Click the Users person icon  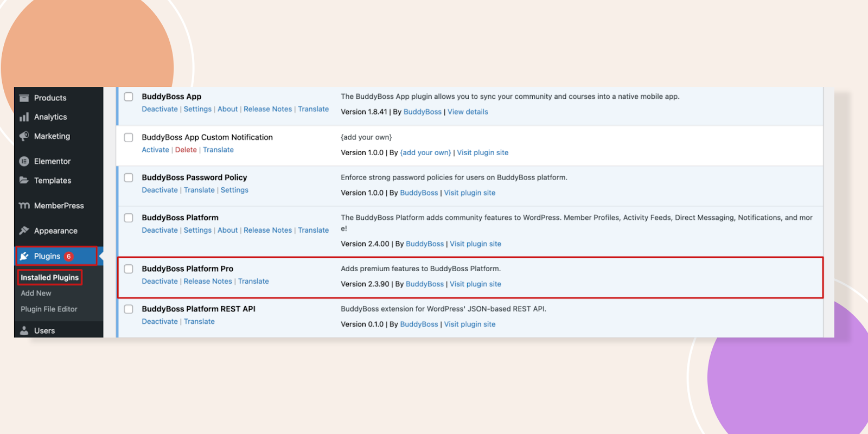click(24, 330)
